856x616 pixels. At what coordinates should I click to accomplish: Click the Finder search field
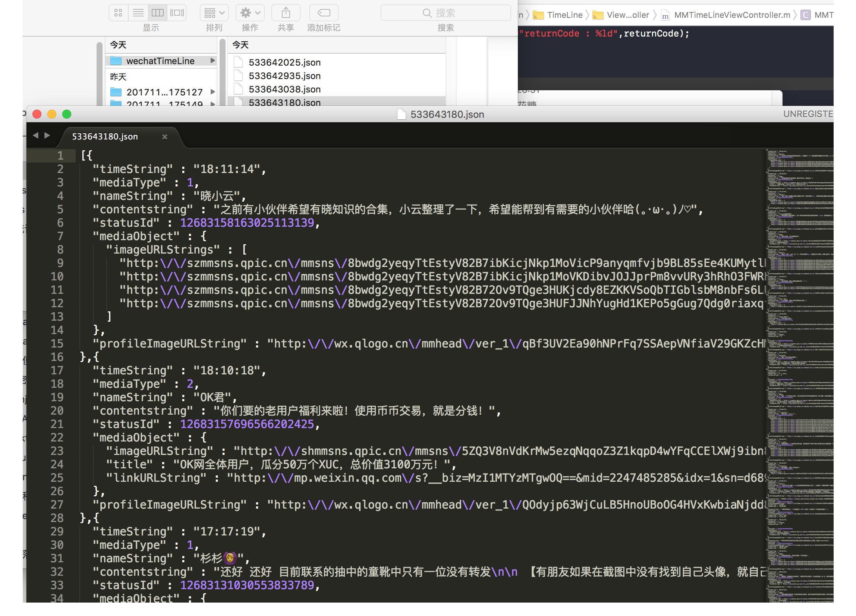click(x=446, y=13)
